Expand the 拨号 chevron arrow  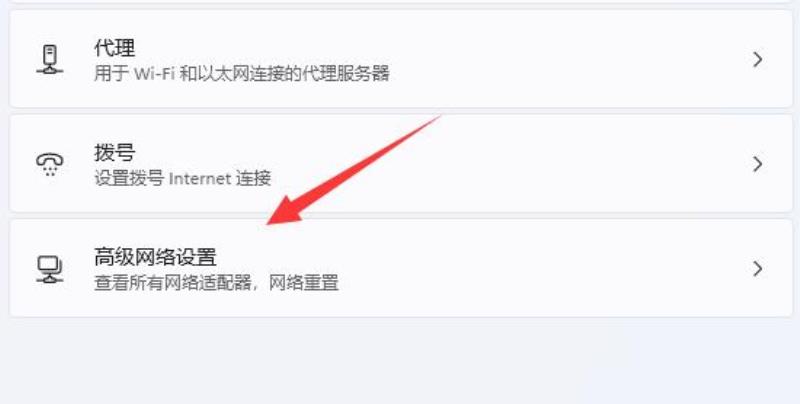click(x=758, y=164)
